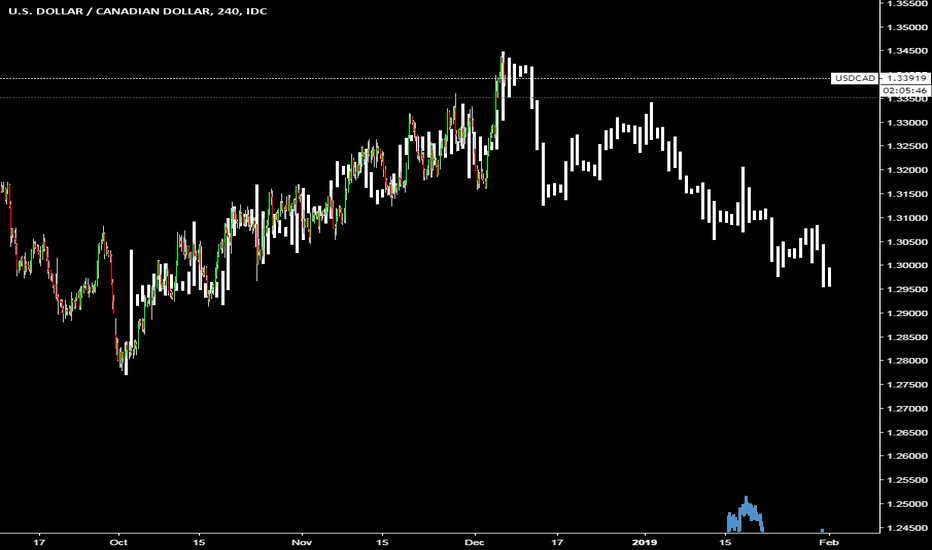932x550 pixels.
Task: Click the 1.28000 price axis label
Action: click(x=907, y=361)
